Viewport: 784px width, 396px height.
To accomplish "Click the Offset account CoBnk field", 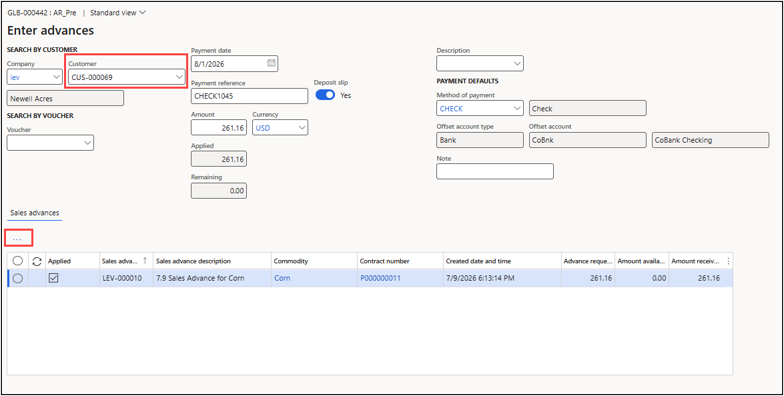I will (588, 140).
